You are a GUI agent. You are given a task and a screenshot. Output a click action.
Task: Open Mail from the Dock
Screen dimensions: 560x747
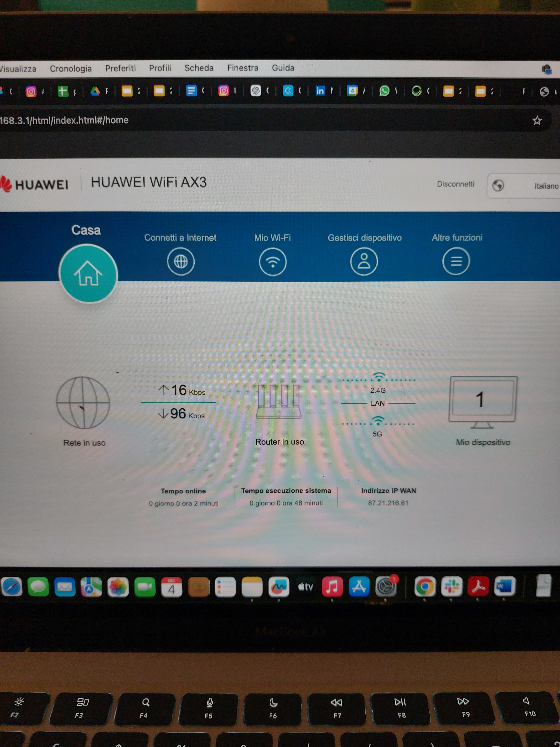(65, 587)
